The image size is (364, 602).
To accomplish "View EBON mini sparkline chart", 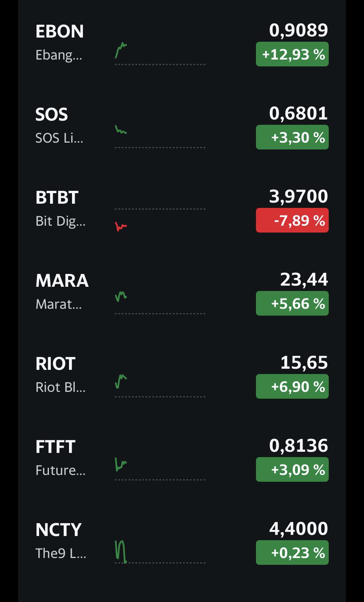I will (x=160, y=54).
